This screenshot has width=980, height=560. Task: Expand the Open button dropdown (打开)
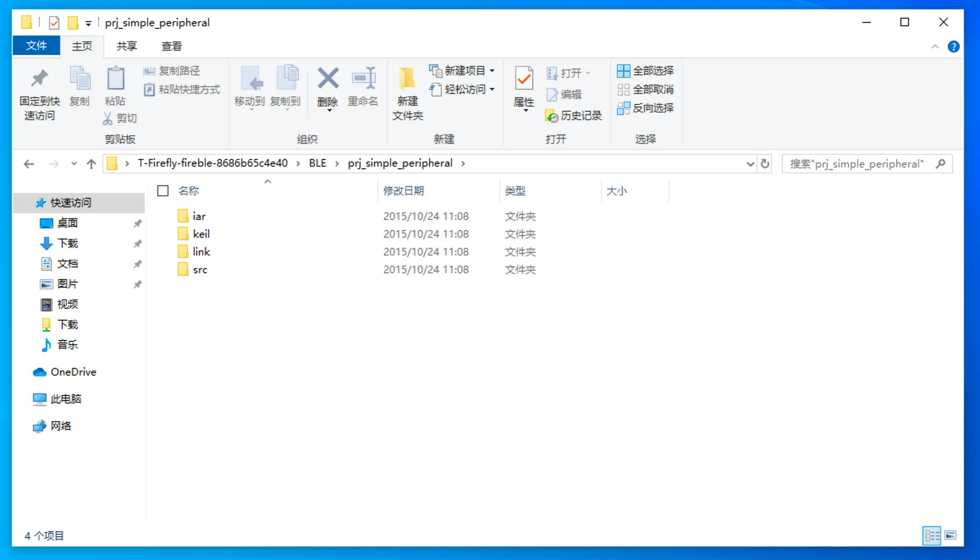[x=588, y=73]
